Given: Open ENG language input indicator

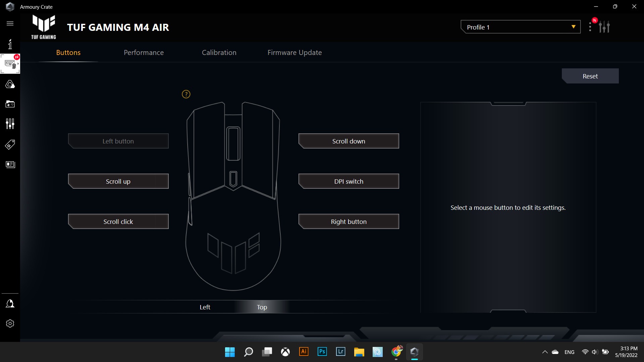Looking at the screenshot, I should click(x=570, y=352).
